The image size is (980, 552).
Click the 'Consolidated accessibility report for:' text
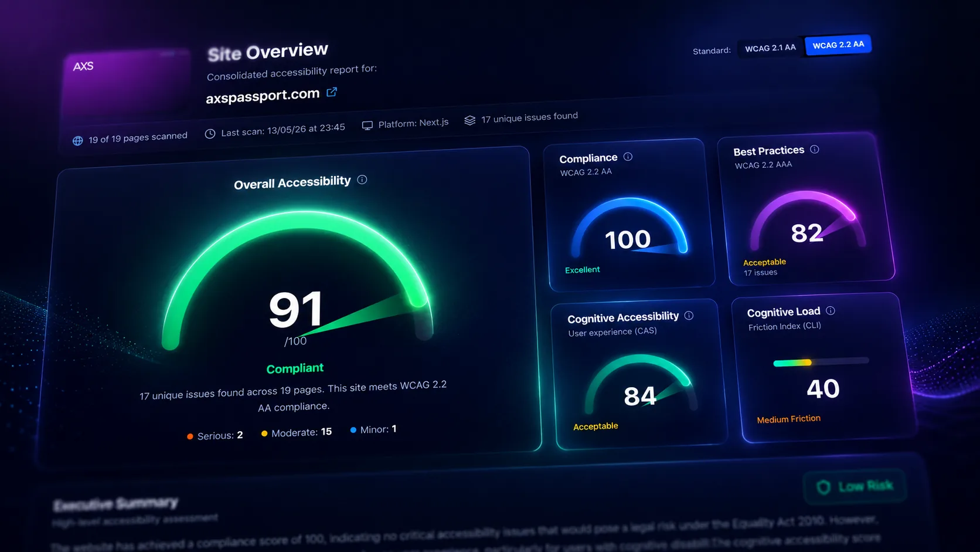[x=292, y=72]
